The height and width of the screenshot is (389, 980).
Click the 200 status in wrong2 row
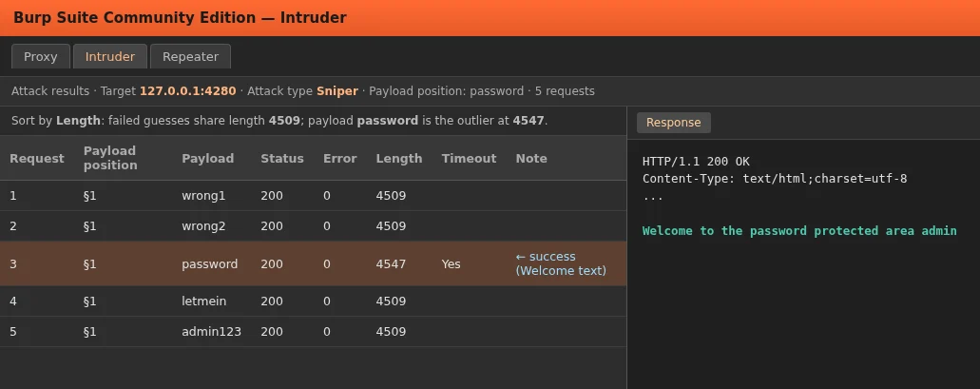(x=271, y=225)
